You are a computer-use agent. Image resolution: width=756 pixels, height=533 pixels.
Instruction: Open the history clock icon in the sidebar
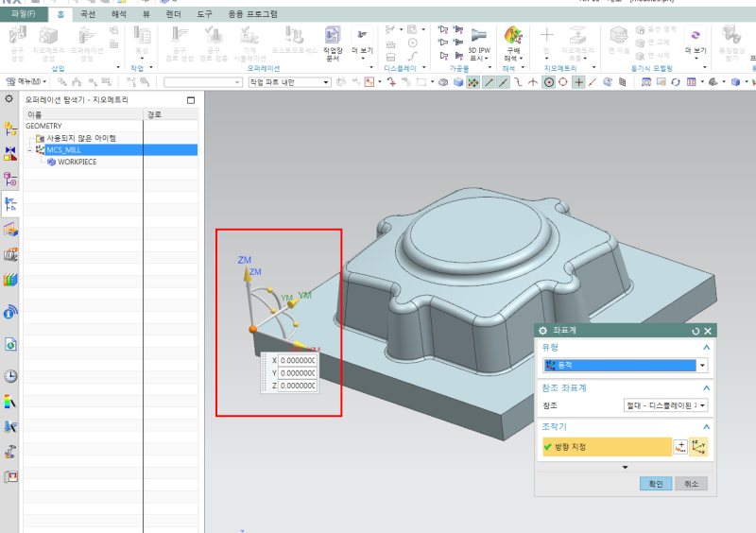click(x=10, y=376)
